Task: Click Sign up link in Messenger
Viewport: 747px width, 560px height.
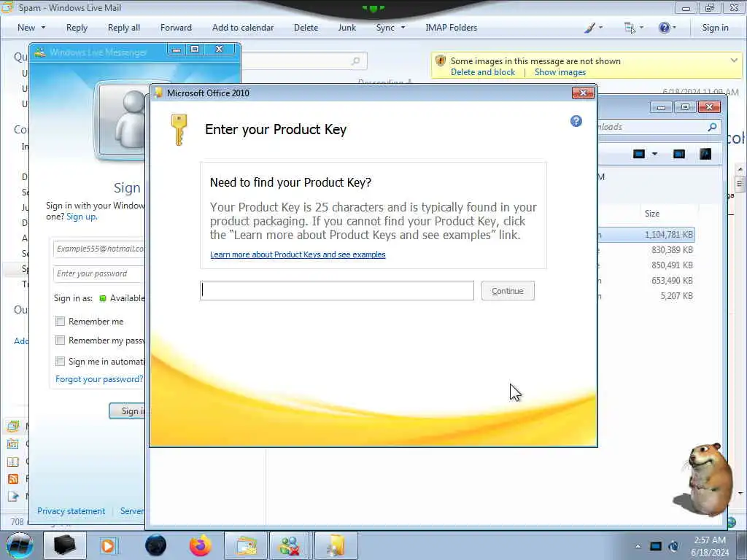Action: [82, 217]
